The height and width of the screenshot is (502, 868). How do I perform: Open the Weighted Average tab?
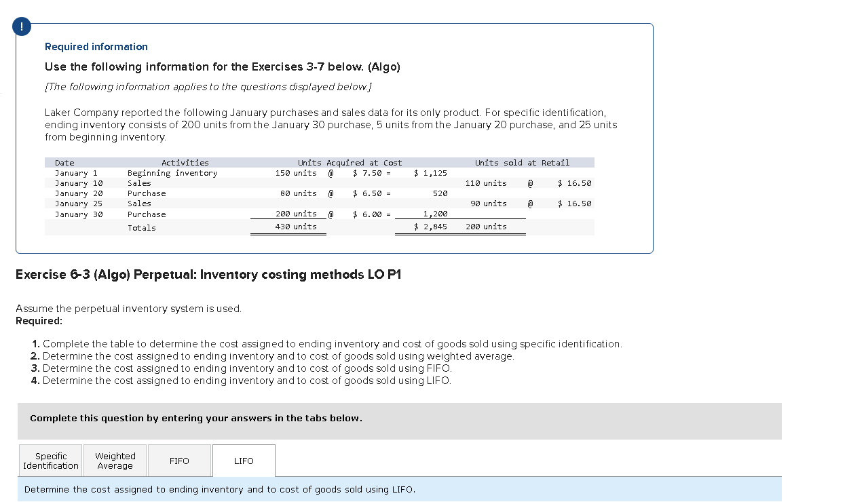point(115,461)
